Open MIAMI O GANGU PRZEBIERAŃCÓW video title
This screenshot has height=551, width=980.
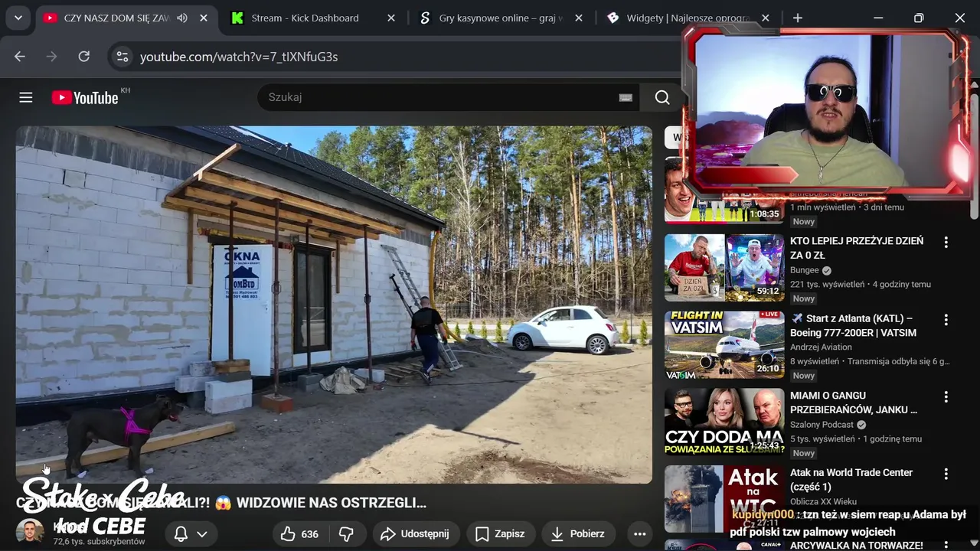tap(854, 403)
